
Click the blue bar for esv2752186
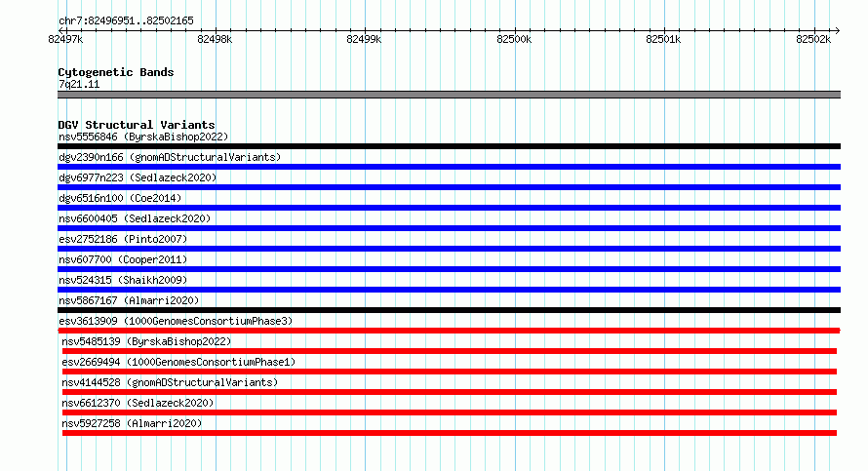[x=449, y=249]
